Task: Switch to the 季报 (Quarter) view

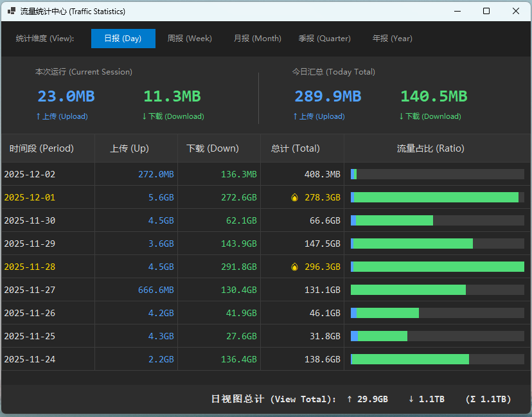Action: point(324,39)
